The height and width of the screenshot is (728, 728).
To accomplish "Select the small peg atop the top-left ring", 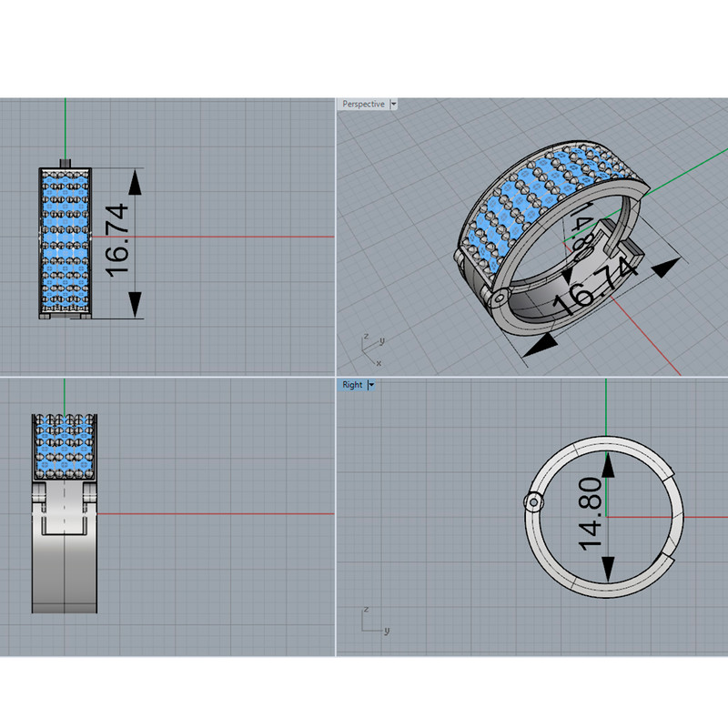I will pos(66,163).
